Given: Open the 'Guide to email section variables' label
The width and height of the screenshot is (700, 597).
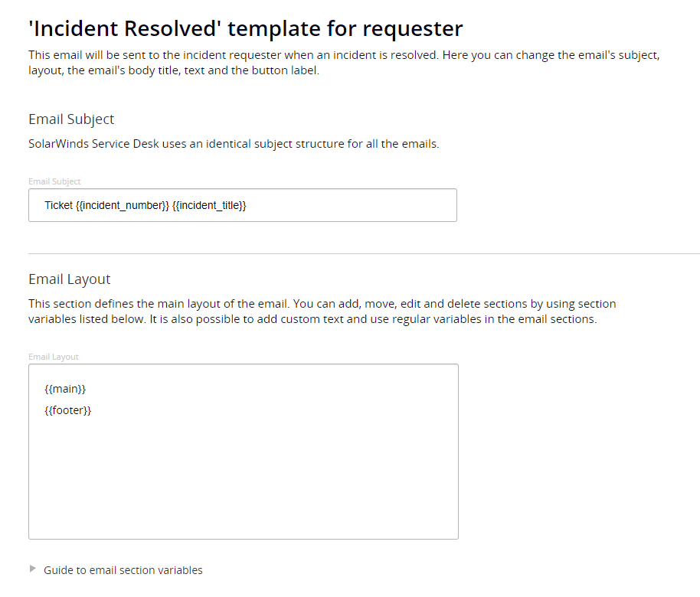Looking at the screenshot, I should (x=123, y=570).
